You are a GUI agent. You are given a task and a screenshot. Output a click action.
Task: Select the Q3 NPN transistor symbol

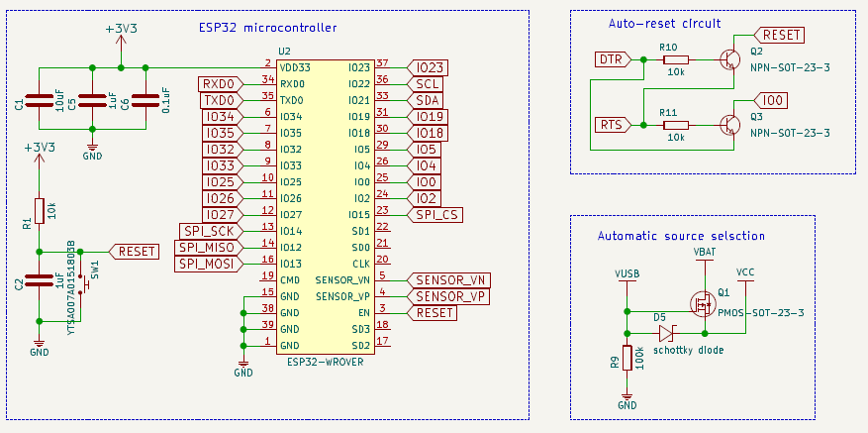(730, 125)
